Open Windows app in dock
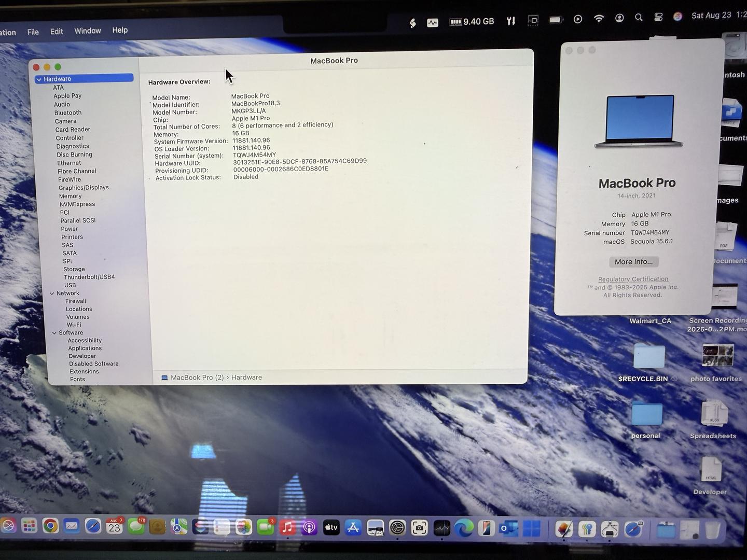The image size is (747, 560). coord(531,529)
